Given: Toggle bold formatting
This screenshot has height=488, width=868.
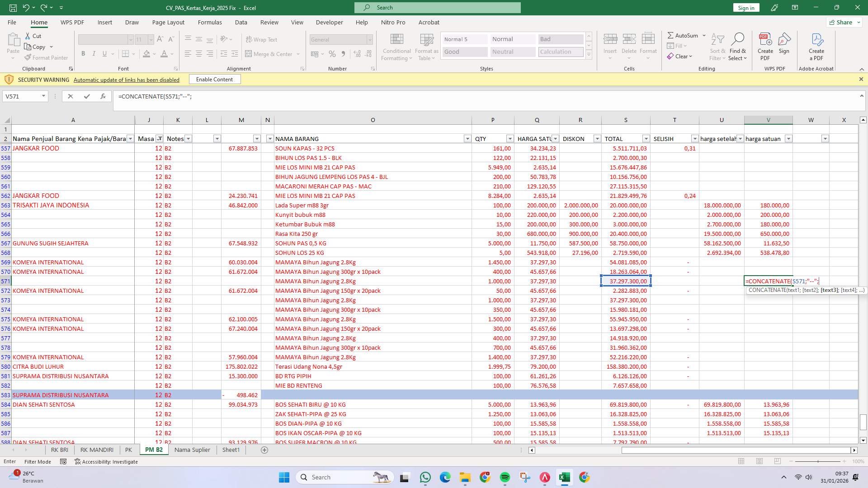Looking at the screenshot, I should pos(83,53).
